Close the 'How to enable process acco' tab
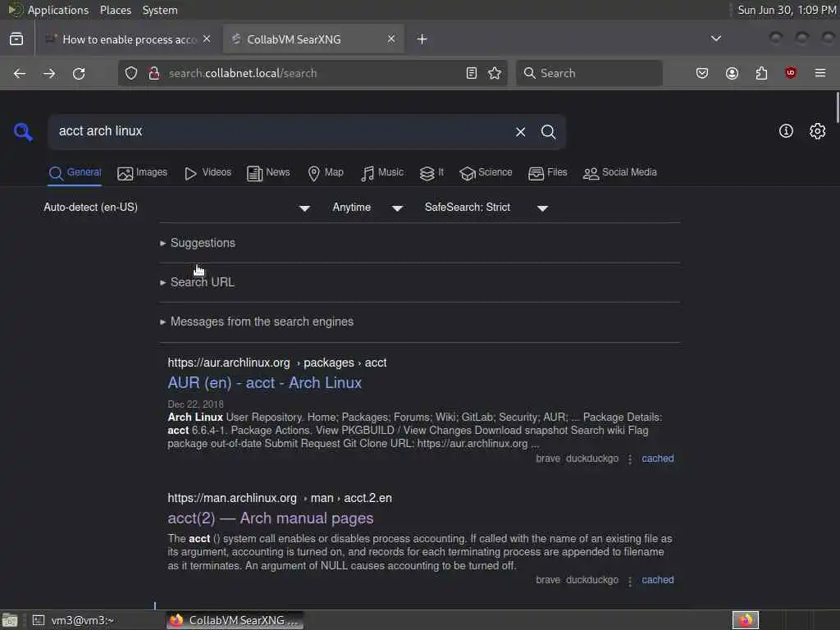840x630 pixels. tap(207, 39)
